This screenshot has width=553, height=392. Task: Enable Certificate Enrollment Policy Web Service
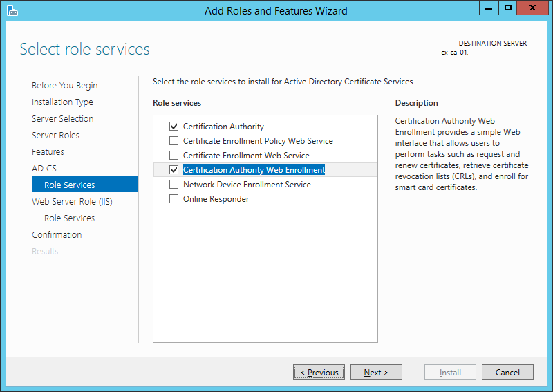(x=174, y=141)
